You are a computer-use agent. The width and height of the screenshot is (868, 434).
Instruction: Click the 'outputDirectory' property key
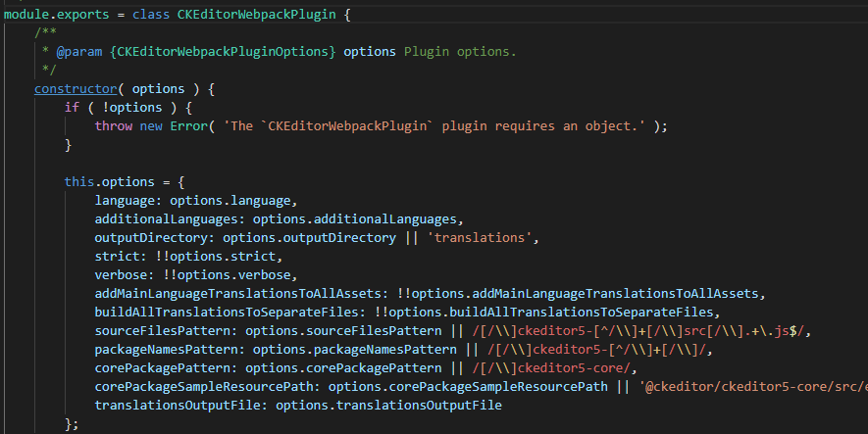tap(151, 238)
